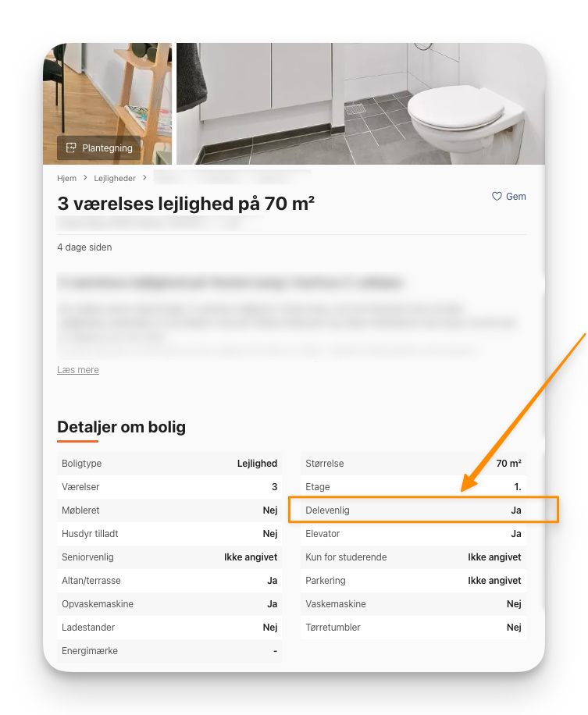Viewport: 588px width, 715px height.
Task: Click the Husdyr tilladt row
Action: click(x=169, y=533)
